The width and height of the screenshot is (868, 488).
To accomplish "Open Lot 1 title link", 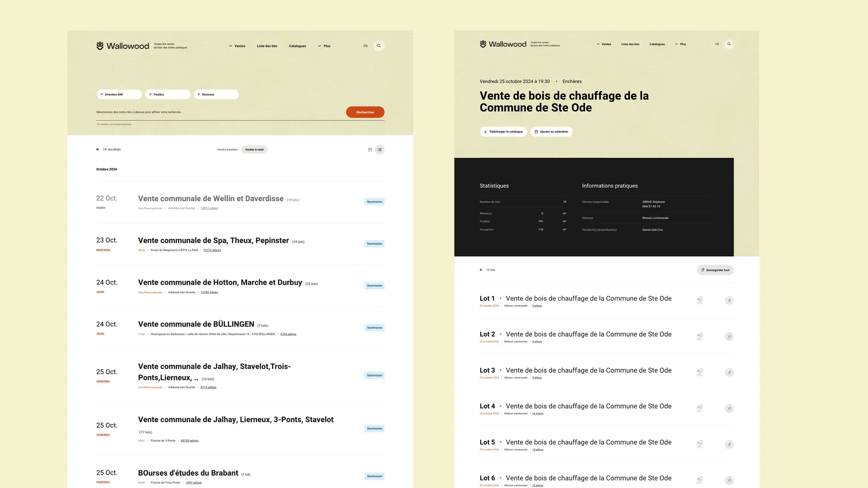I will [x=589, y=299].
